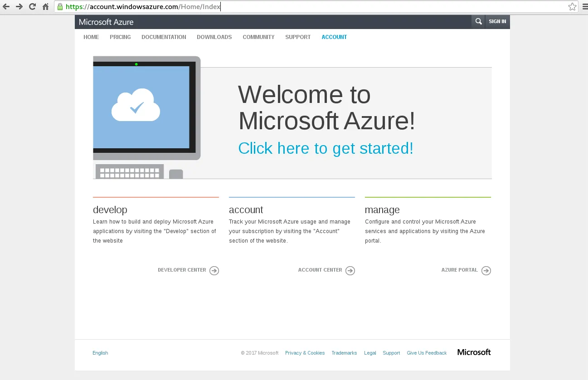Screen dimensions: 588x380
Task: Open the Trademarks footer link
Action: pyautogui.click(x=344, y=353)
